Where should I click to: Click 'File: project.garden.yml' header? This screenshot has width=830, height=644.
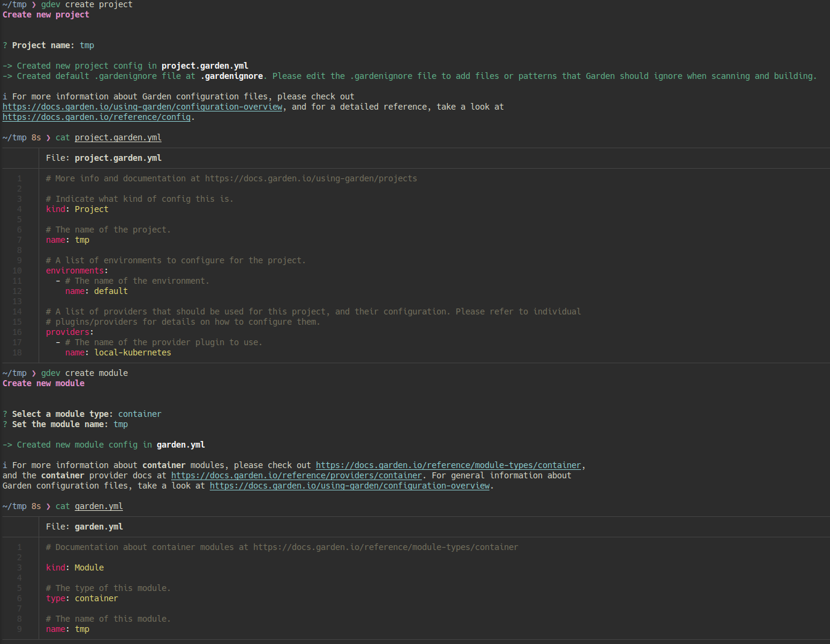(x=104, y=158)
